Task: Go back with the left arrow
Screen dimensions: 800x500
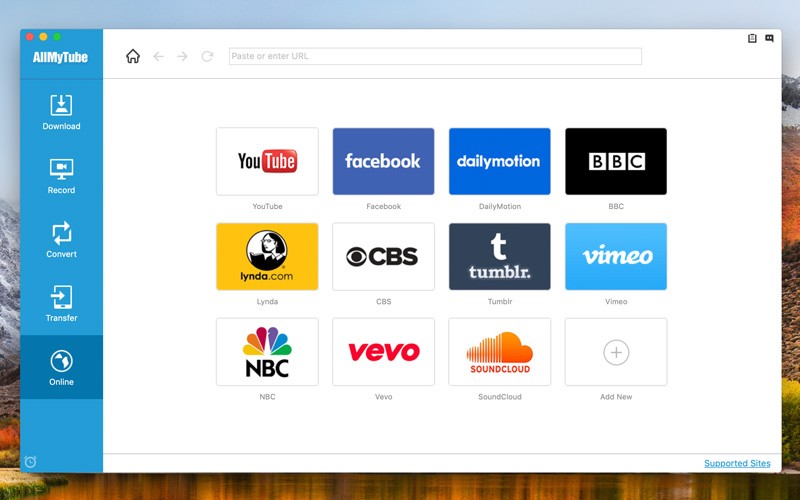Action: tap(159, 56)
